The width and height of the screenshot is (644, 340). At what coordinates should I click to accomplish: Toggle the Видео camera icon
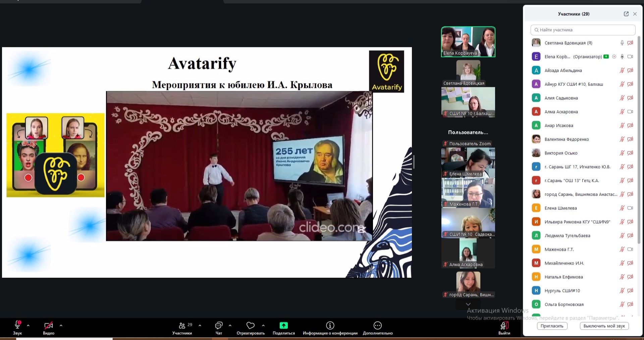pyautogui.click(x=48, y=325)
